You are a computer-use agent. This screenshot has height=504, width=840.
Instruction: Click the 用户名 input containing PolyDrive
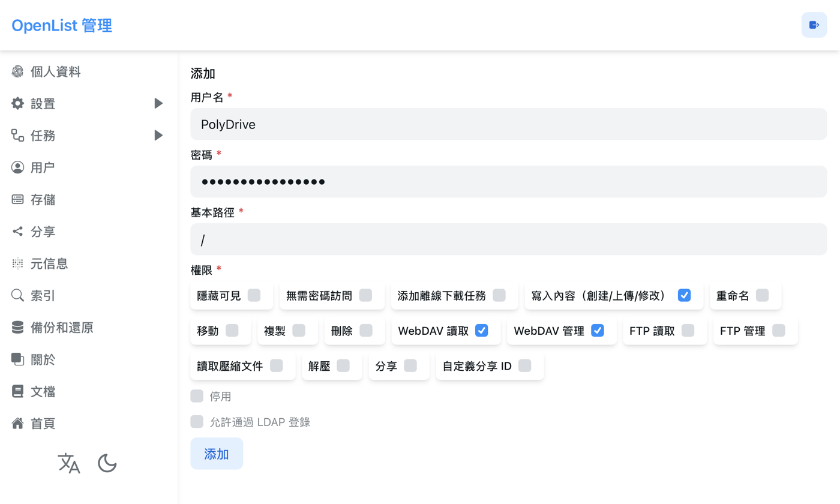click(x=509, y=124)
